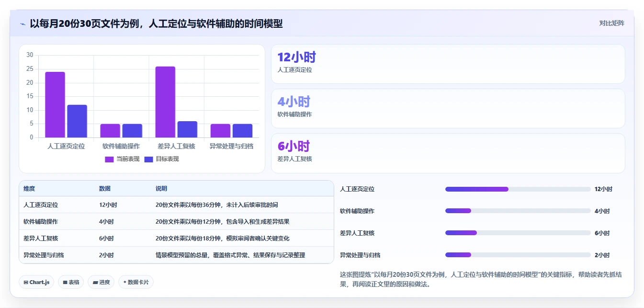Click the 12小时 table cell

pyautogui.click(x=108, y=205)
